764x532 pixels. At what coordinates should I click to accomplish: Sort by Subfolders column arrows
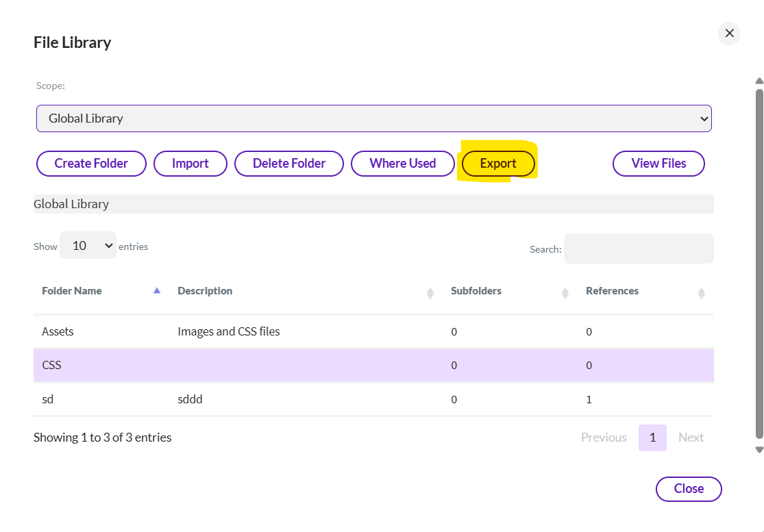(565, 293)
